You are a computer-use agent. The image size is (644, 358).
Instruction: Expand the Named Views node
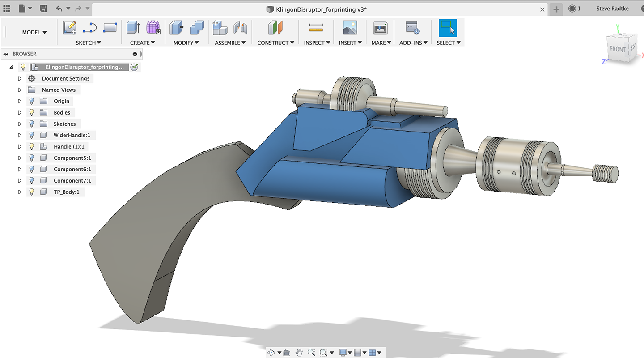(20, 89)
